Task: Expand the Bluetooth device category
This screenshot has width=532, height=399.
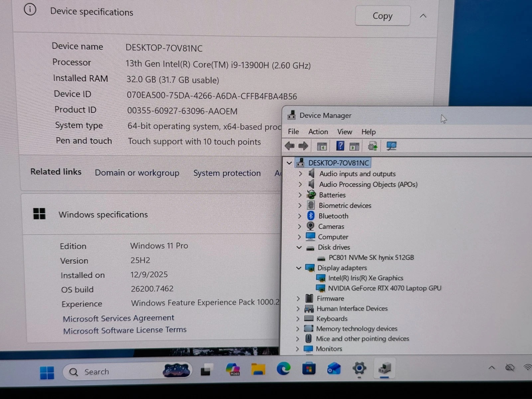Action: point(300,216)
